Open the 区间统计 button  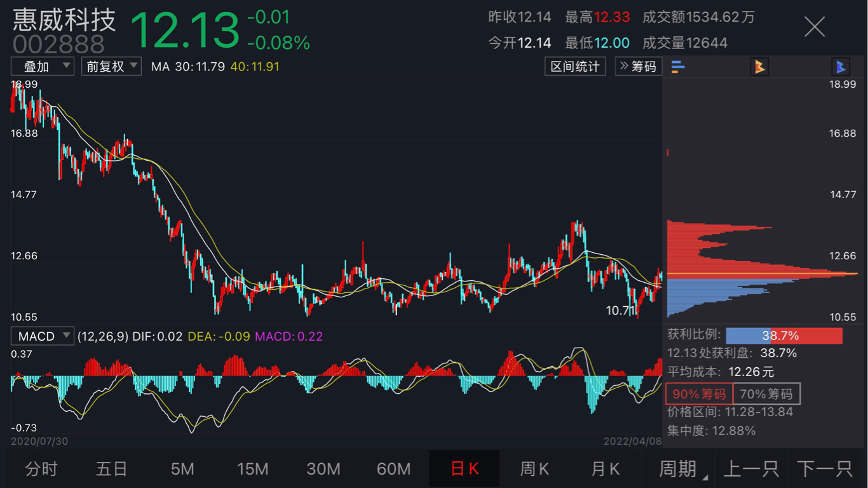575,66
